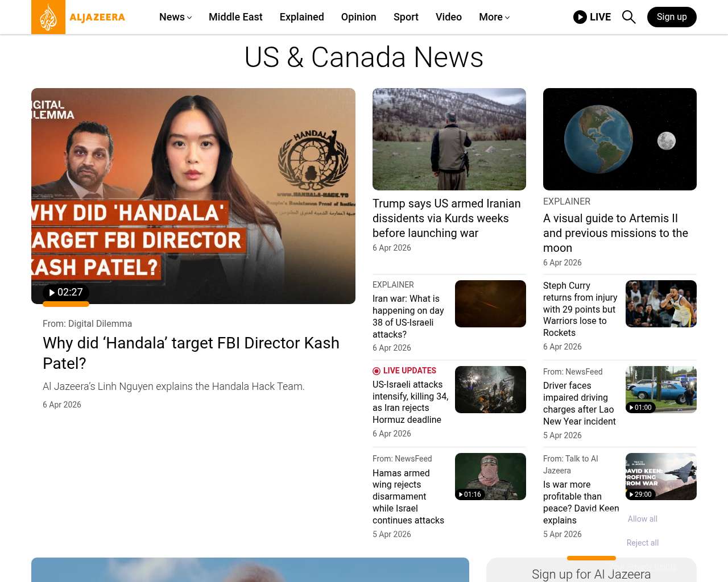Click the Handala FBI Director video thumbnail
Image resolution: width=728 pixels, height=582 pixels.
coord(193,196)
